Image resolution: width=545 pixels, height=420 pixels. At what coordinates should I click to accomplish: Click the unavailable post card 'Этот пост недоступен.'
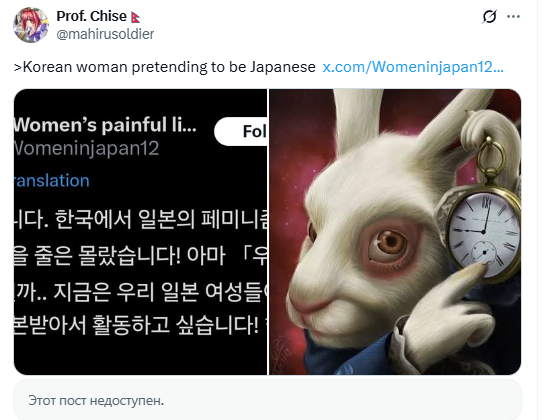click(x=267, y=400)
